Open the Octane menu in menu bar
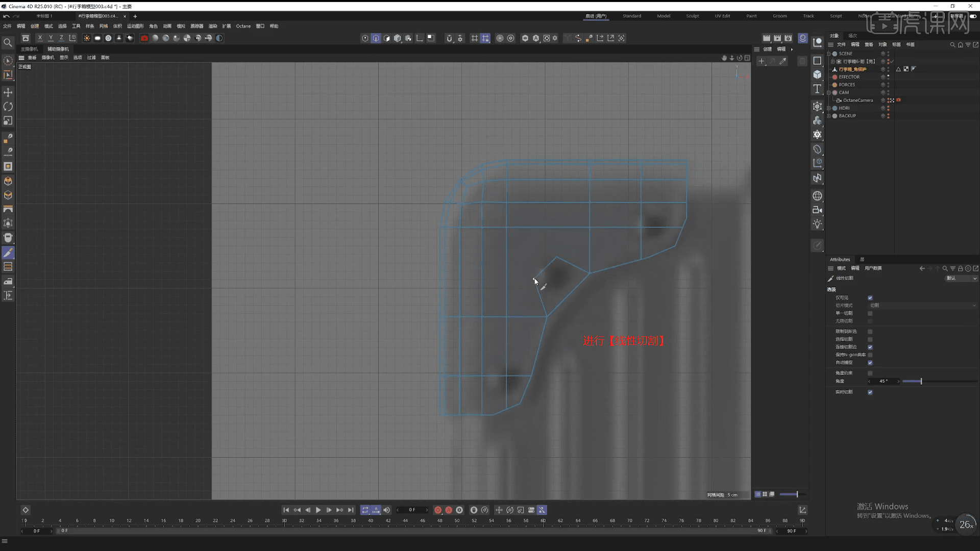Image resolution: width=980 pixels, height=551 pixels. [243, 26]
